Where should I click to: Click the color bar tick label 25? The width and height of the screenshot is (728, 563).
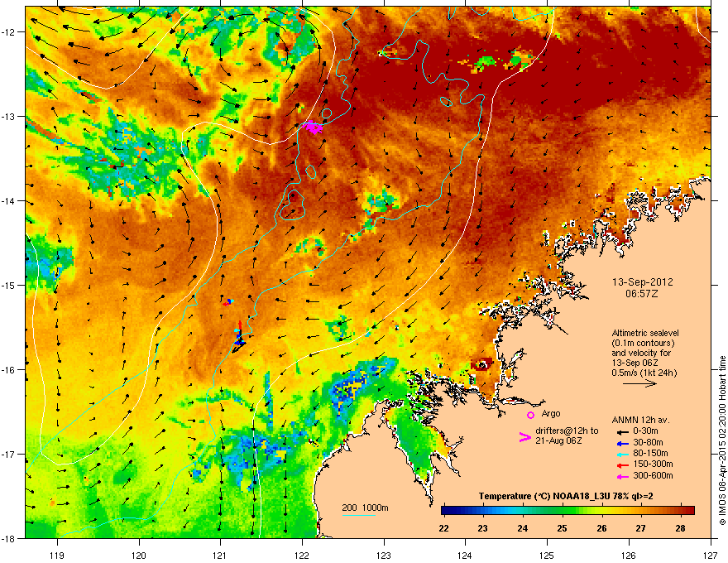click(x=562, y=528)
